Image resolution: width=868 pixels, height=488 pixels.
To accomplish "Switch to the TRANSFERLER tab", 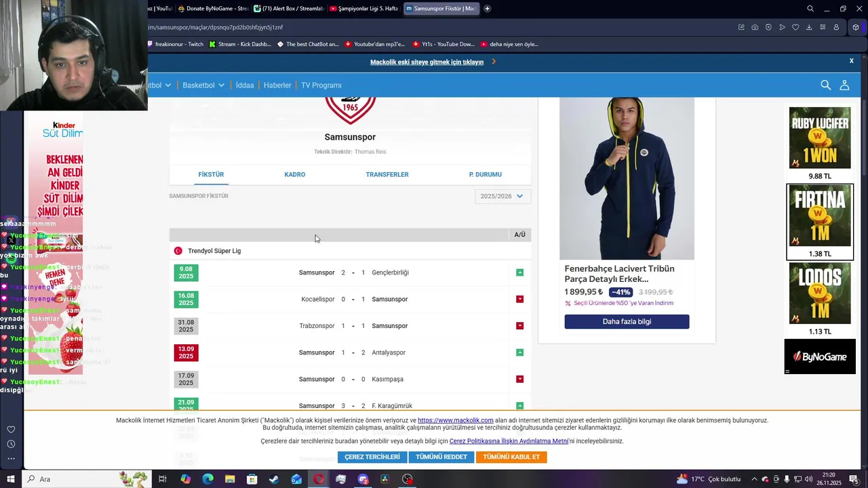I will [387, 174].
